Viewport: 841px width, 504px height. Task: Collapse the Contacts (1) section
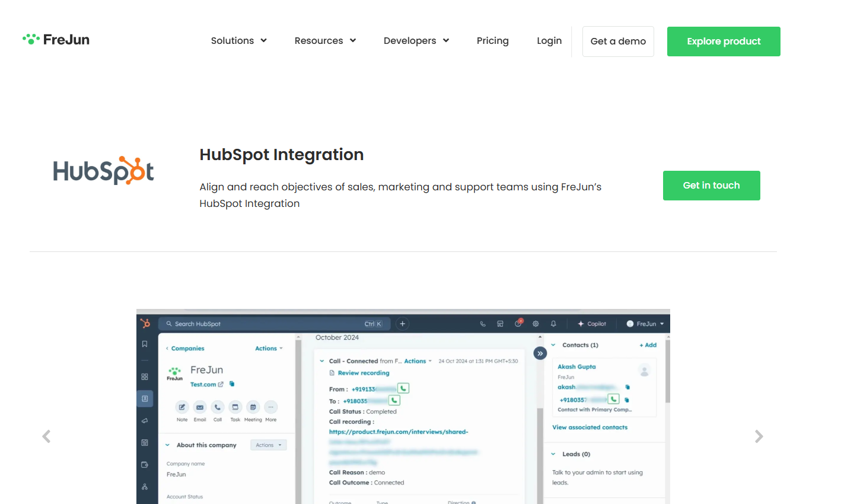click(554, 344)
